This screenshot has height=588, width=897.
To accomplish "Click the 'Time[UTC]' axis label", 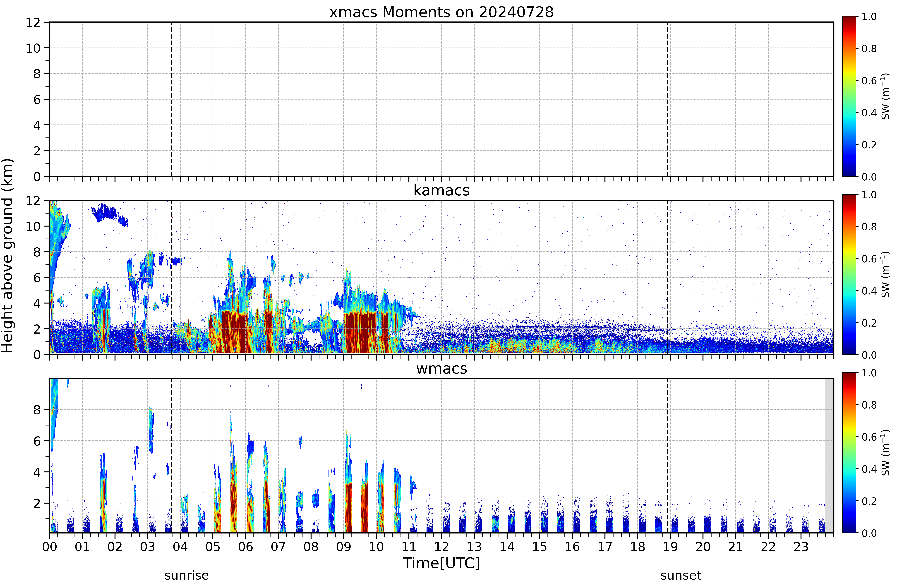I will coord(441,563).
